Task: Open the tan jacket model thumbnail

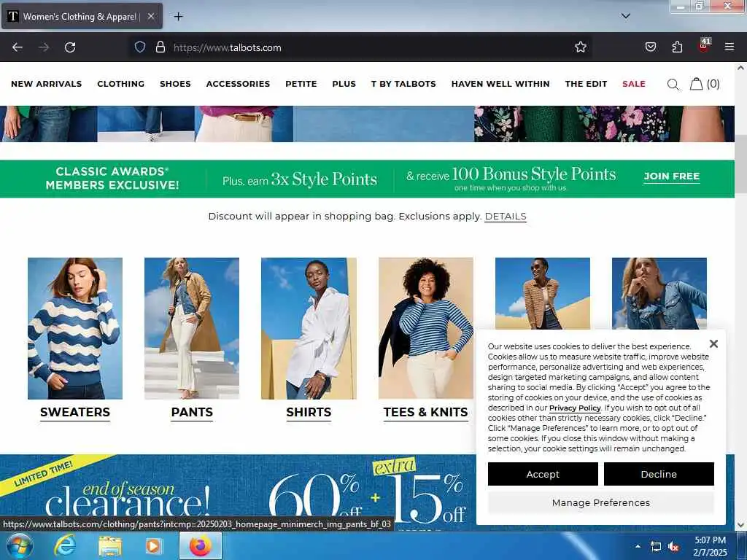Action: [x=543, y=293]
